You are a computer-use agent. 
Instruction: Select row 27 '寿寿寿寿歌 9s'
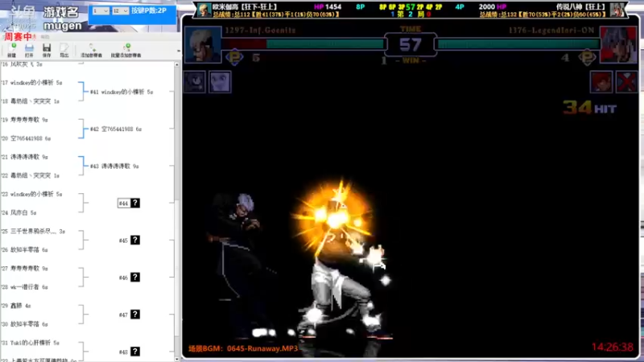25,268
